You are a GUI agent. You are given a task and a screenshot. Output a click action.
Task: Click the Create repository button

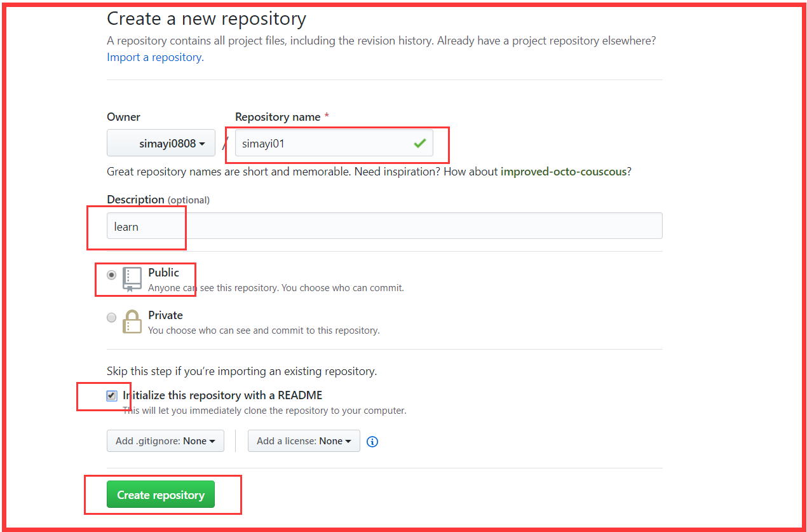click(160, 494)
